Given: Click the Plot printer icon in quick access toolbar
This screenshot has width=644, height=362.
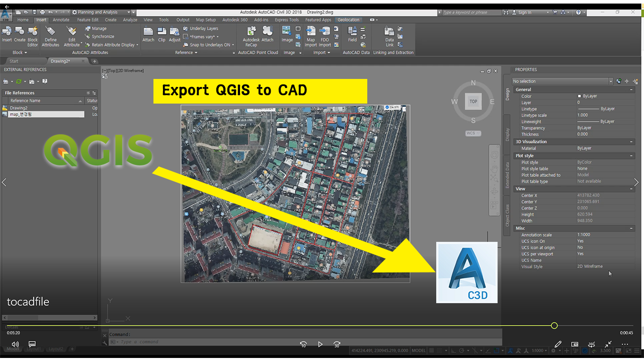Looking at the screenshot, I should [x=42, y=12].
